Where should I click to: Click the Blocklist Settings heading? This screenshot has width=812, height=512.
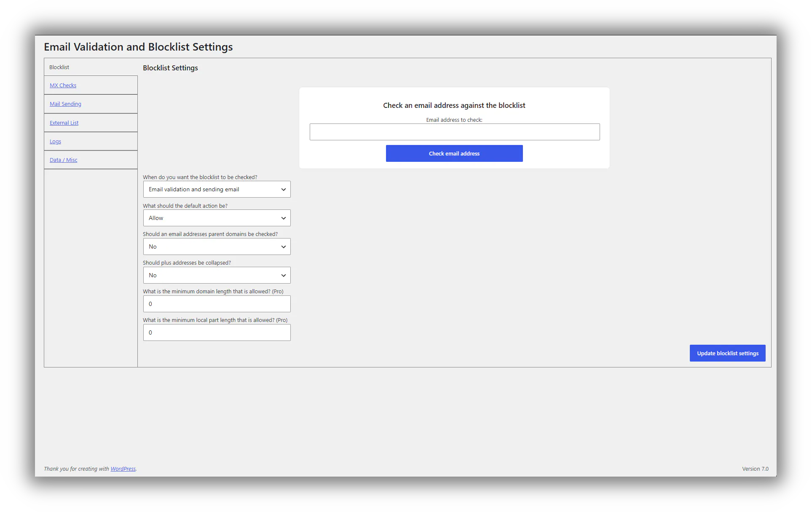click(170, 68)
